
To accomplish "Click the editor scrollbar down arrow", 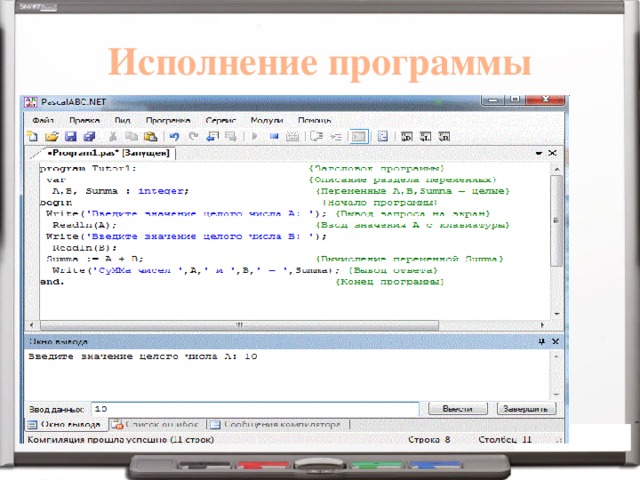I will (x=557, y=314).
